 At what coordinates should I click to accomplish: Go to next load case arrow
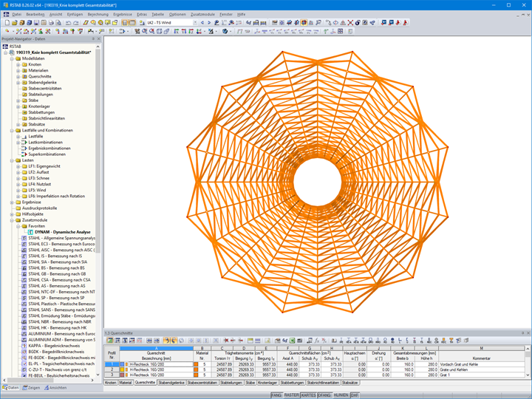209,23
